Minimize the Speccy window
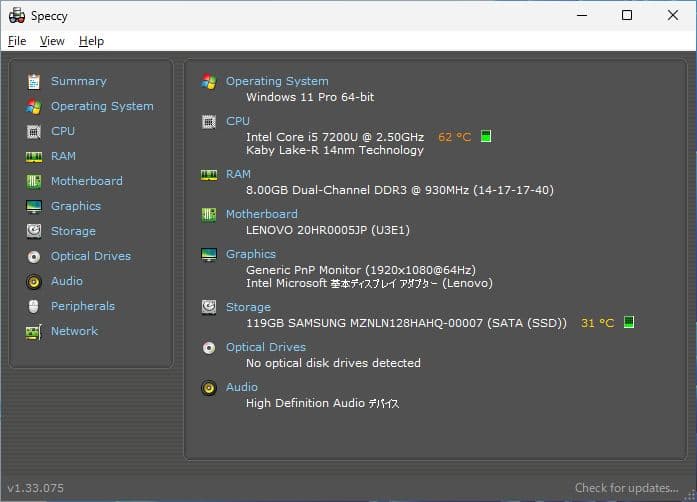 [x=582, y=15]
